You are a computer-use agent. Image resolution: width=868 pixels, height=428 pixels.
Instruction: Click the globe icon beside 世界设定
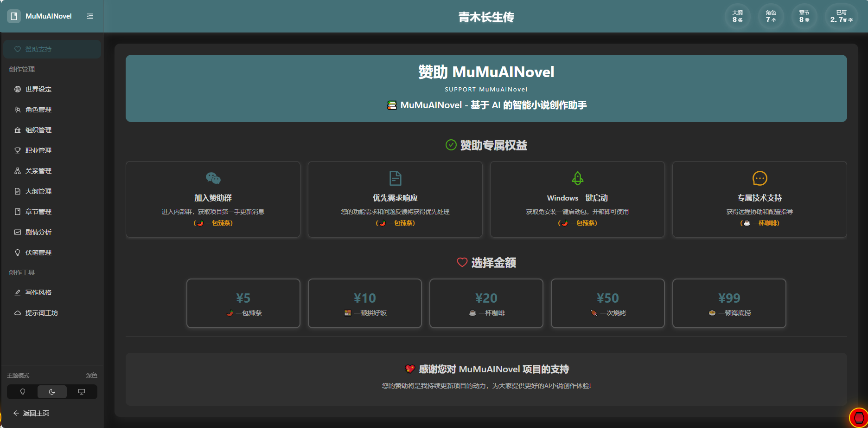(x=18, y=89)
